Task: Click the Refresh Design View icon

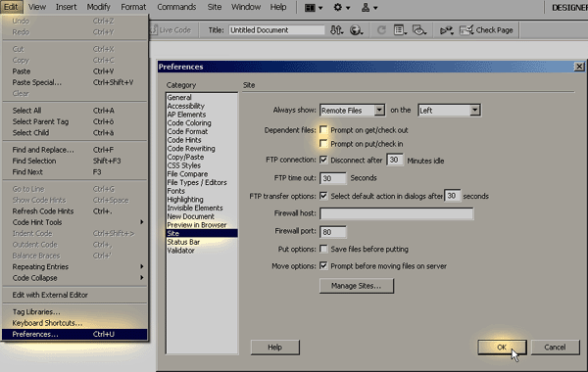Action: [381, 30]
